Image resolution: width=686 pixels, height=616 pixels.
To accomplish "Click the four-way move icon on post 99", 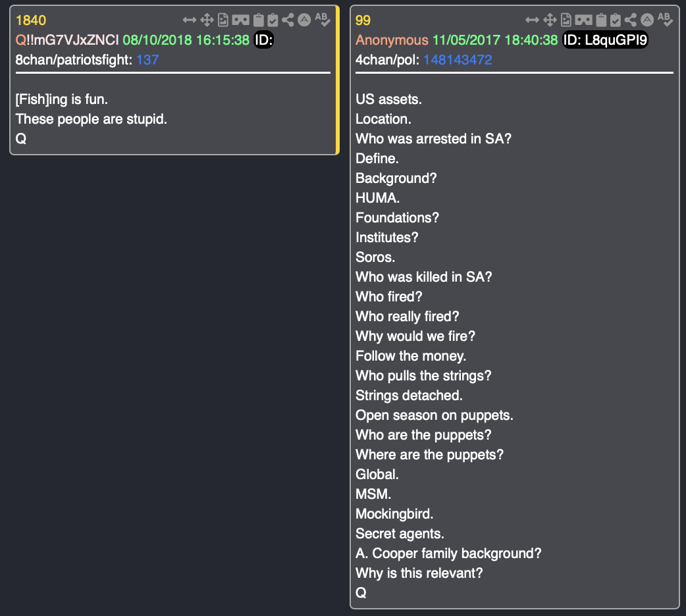I will [x=550, y=20].
